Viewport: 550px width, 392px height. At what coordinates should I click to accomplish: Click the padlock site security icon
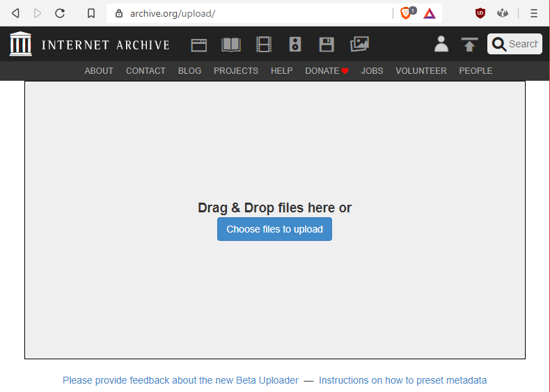[x=119, y=13]
